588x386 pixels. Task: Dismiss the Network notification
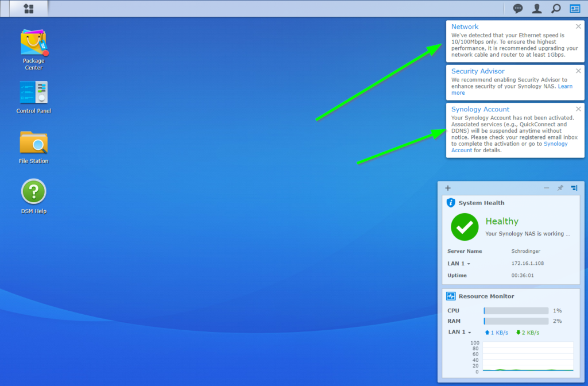tap(578, 26)
